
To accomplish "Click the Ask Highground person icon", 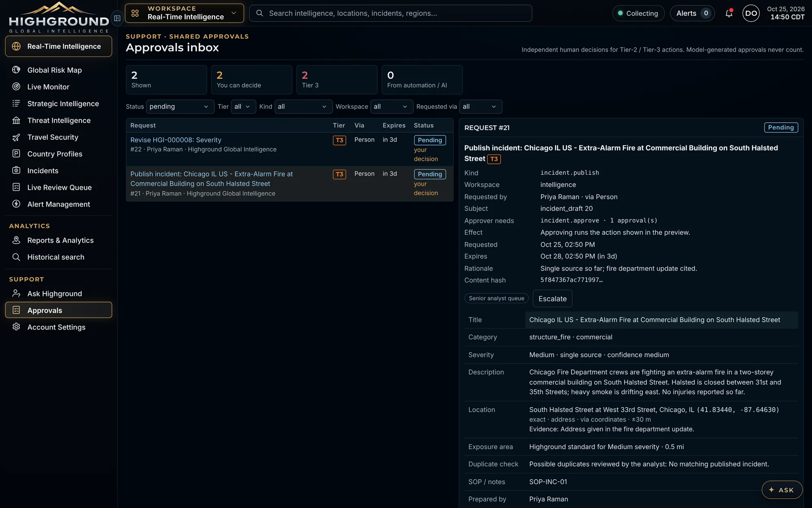I will click(16, 293).
